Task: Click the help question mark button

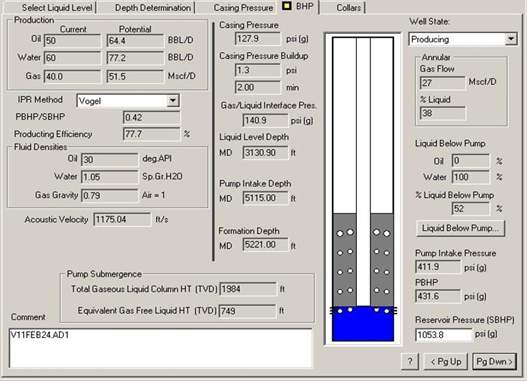Action: (x=410, y=362)
